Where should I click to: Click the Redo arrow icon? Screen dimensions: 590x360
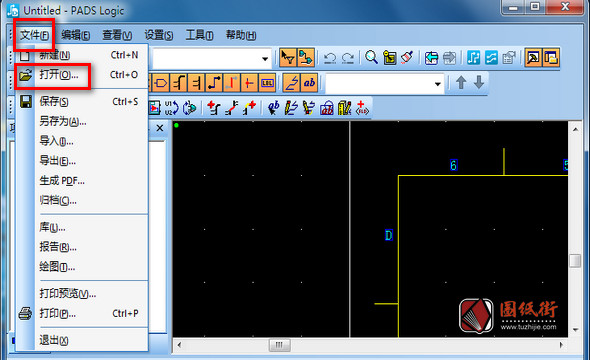coord(348,58)
